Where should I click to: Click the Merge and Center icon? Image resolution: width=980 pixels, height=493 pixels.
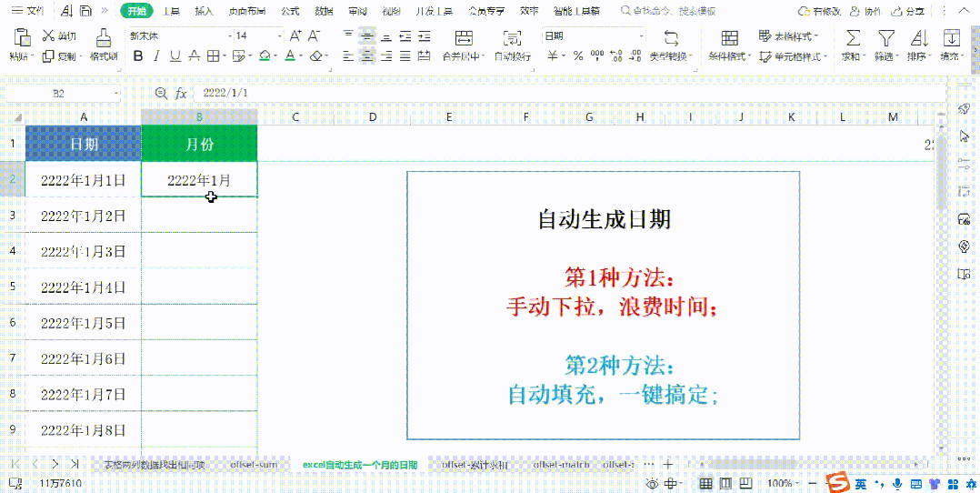[x=464, y=37]
